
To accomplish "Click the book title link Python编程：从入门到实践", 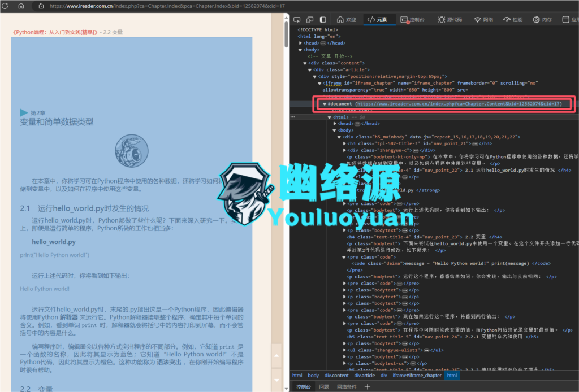I will [x=55, y=32].
